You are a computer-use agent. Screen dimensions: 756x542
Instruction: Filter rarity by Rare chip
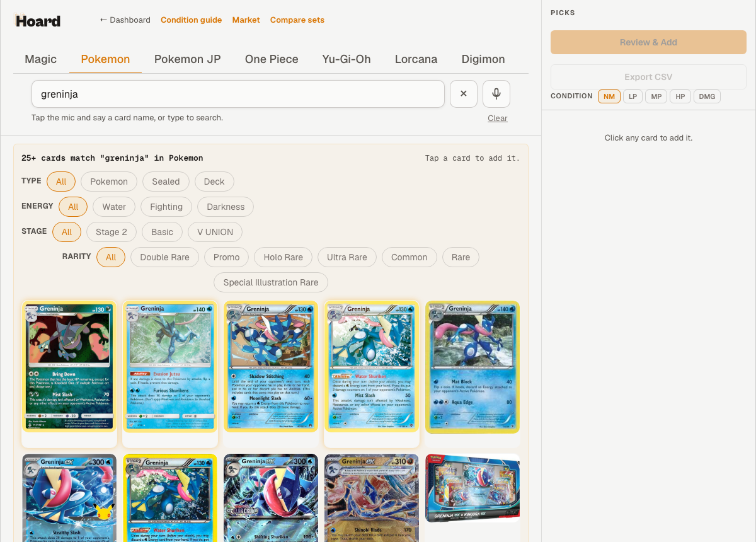point(461,257)
